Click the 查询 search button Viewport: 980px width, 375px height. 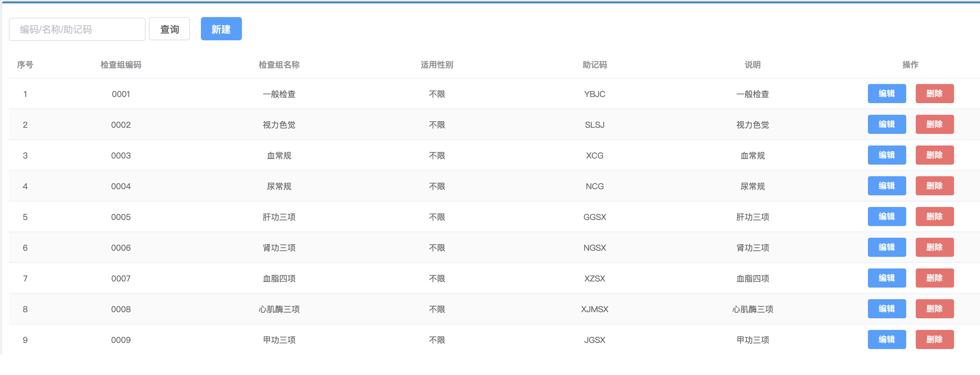(x=169, y=29)
